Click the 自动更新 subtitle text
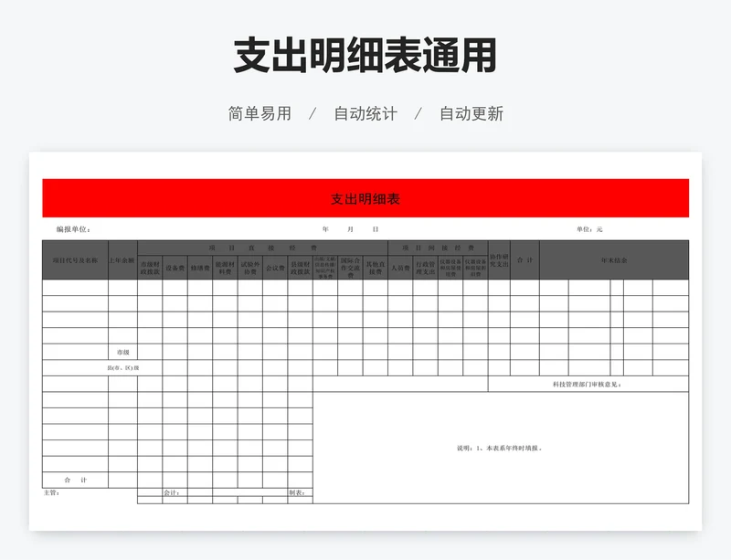Viewport: 731px width, 560px height. click(x=471, y=114)
